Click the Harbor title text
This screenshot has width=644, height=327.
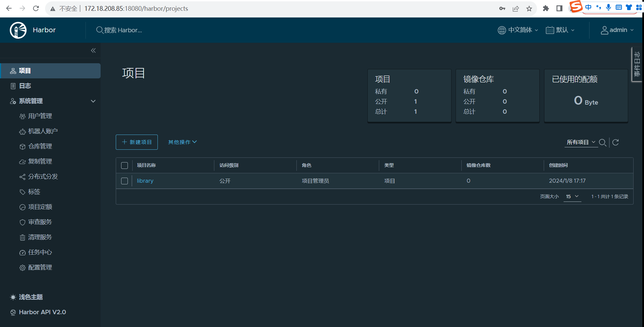[x=44, y=30]
